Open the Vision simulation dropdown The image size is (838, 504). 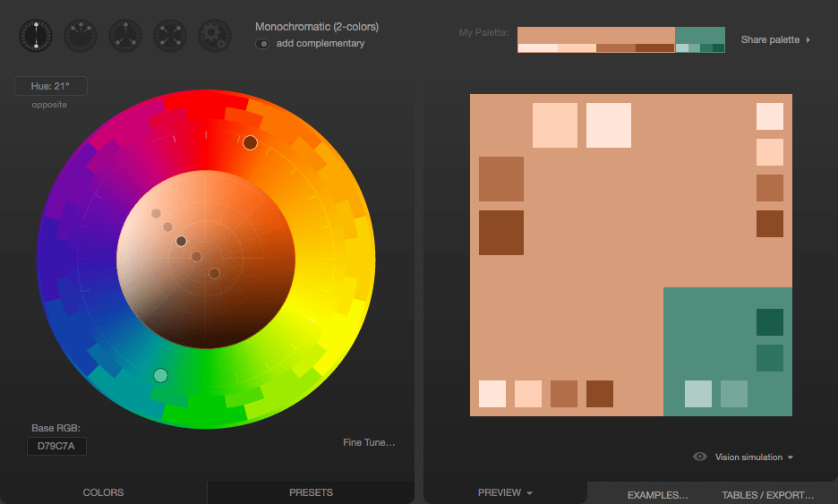click(x=754, y=457)
